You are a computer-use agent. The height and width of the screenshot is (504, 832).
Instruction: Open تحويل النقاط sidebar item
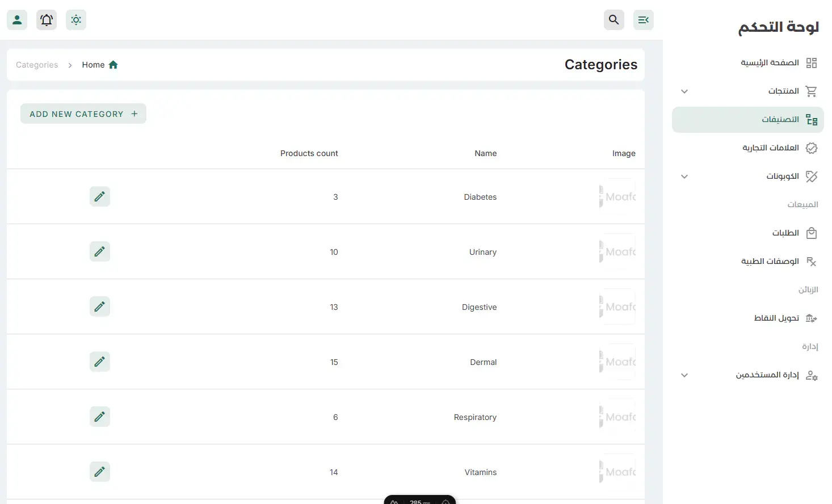(748, 318)
